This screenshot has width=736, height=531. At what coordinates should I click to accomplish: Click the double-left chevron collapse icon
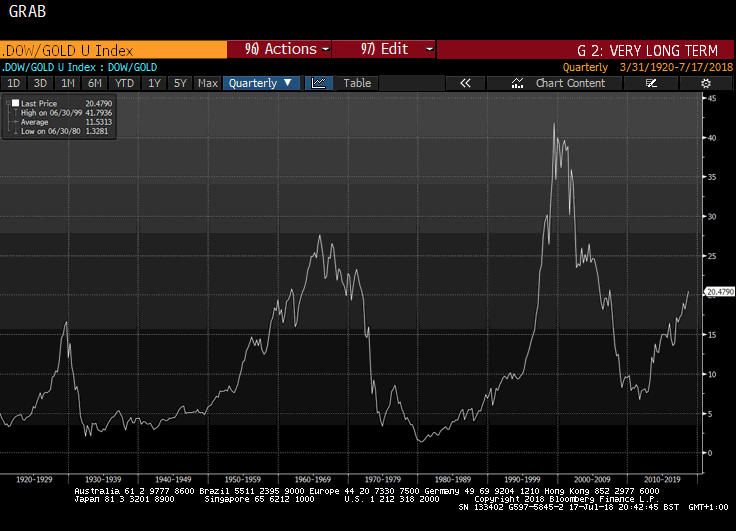click(465, 83)
